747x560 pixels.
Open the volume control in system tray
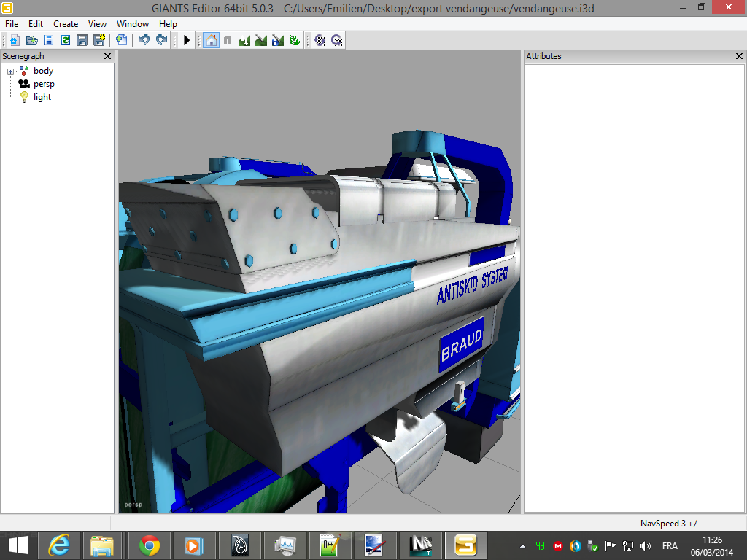pos(646,546)
